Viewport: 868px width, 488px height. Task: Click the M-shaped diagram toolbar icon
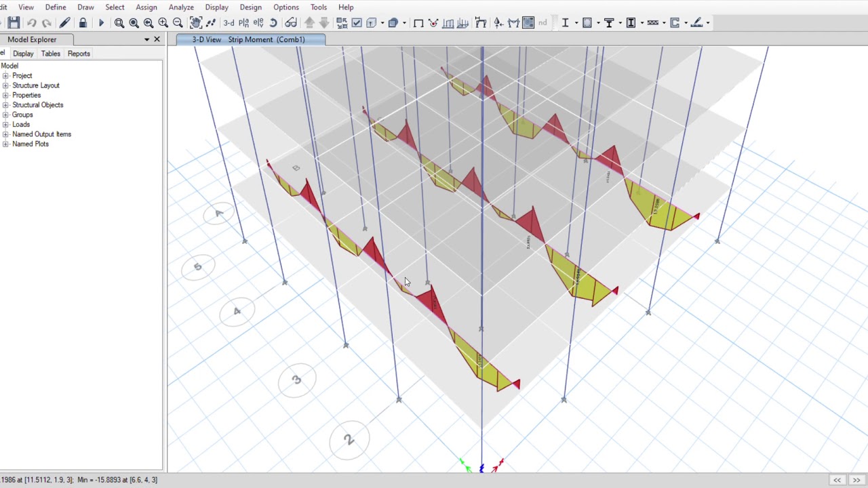coord(513,22)
